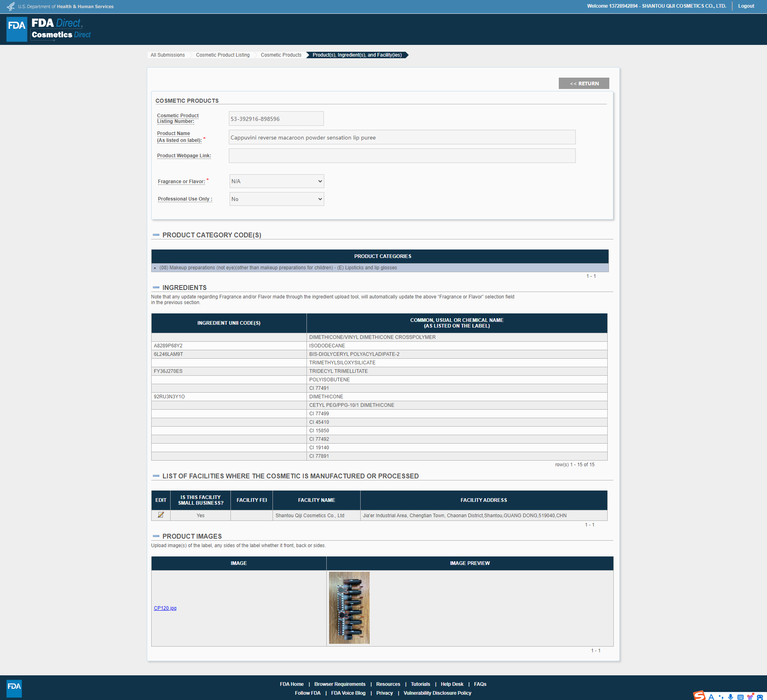Open the Fragrance or Flavor dropdown

[x=277, y=181]
